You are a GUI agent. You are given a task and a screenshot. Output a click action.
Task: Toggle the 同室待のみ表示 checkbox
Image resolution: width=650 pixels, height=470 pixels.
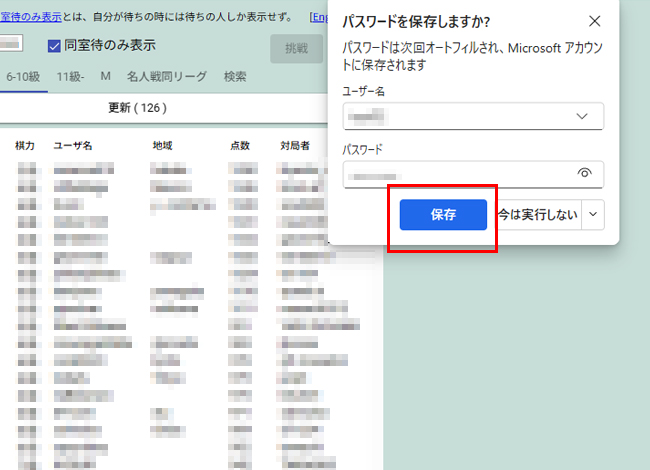55,46
